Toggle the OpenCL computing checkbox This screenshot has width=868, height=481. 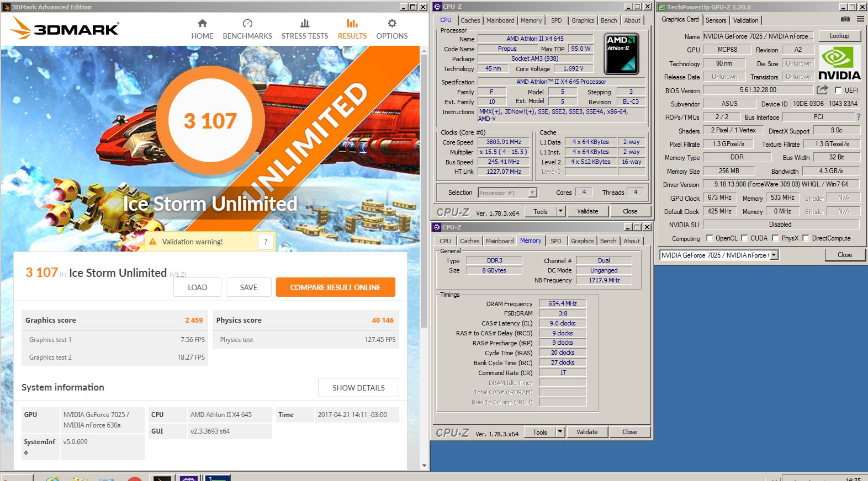tap(710, 238)
